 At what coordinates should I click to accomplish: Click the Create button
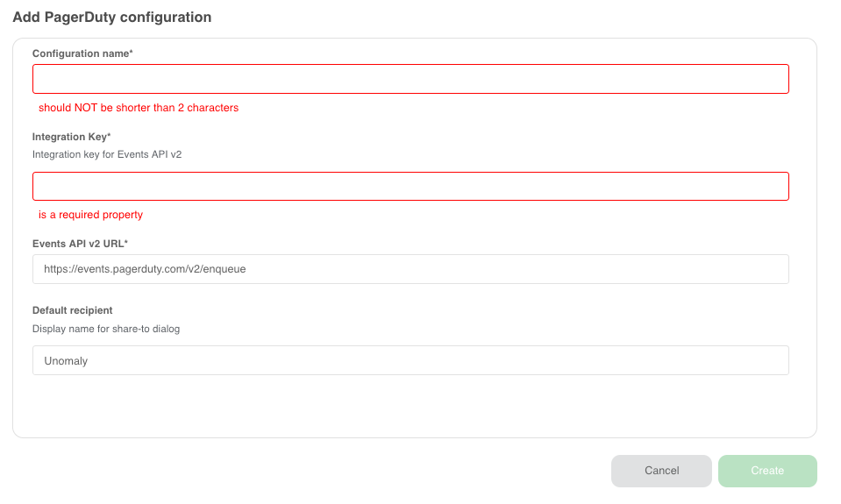point(767,471)
